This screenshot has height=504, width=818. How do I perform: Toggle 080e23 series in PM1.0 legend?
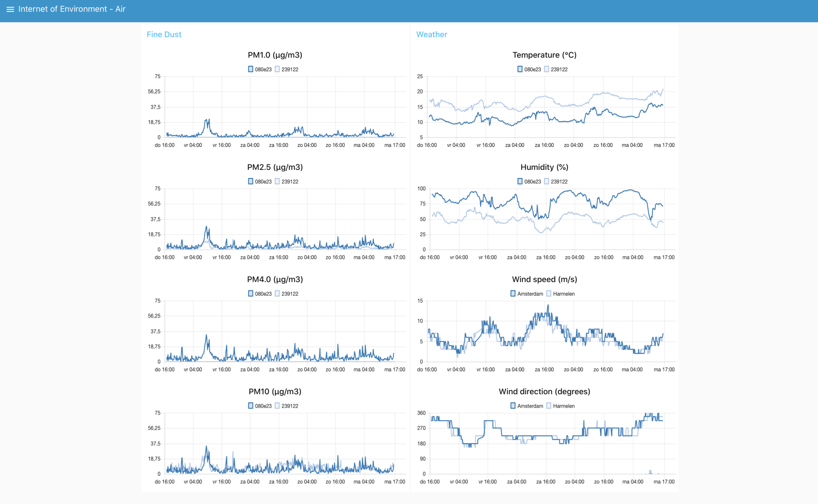pos(259,69)
